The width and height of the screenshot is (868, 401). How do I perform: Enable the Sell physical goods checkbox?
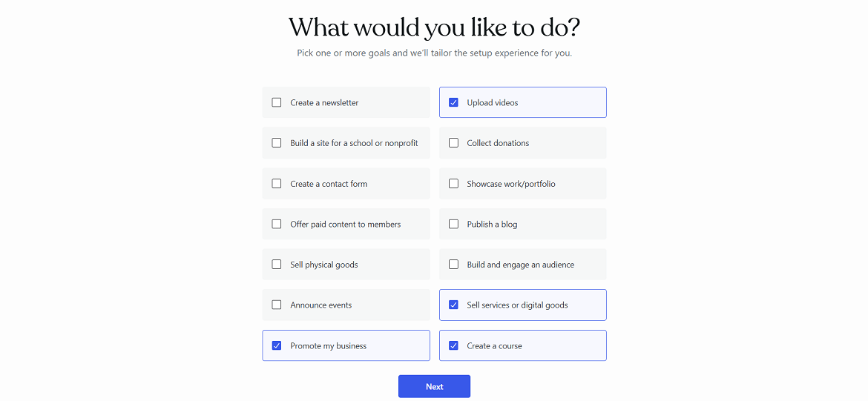(x=277, y=265)
